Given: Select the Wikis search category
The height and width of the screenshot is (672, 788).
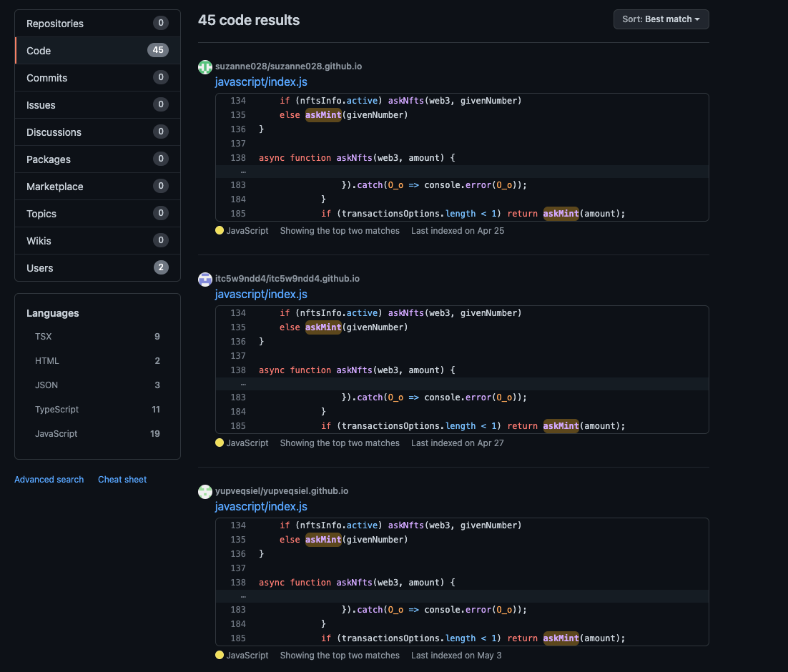Looking at the screenshot, I should coord(97,240).
